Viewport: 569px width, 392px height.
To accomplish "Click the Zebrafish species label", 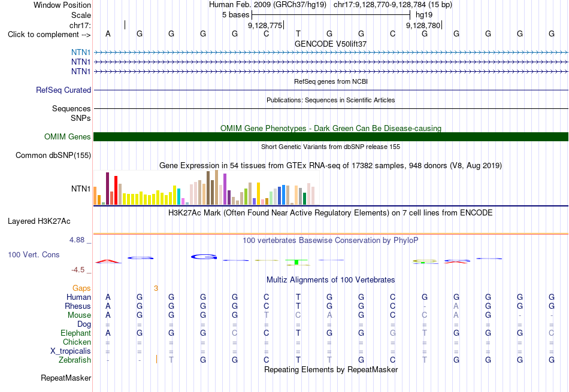I will tap(75, 360).
